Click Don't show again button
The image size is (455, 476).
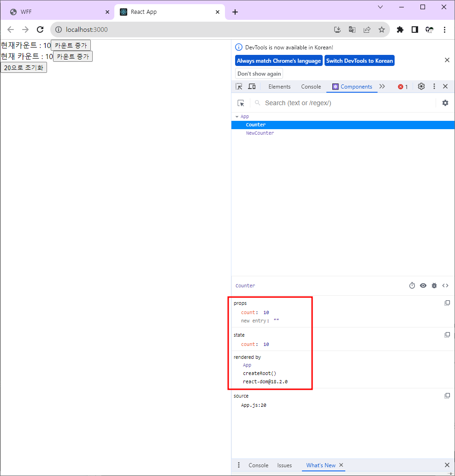point(259,74)
